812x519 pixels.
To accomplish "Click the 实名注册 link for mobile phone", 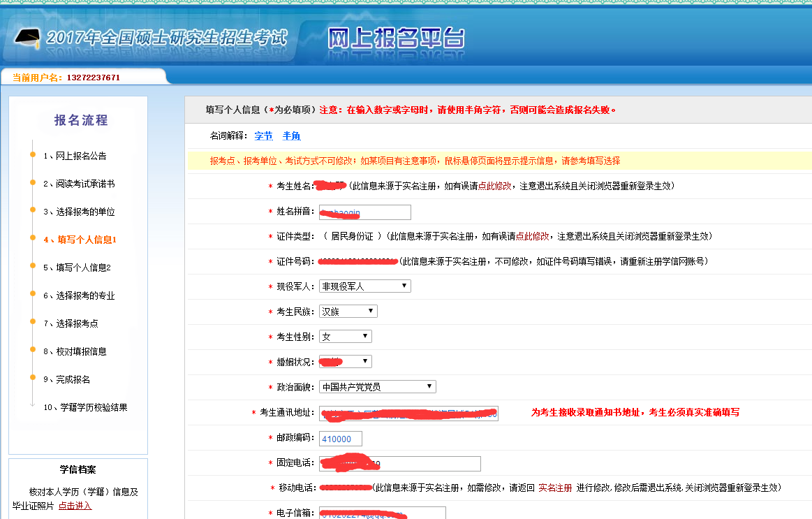I will click(x=554, y=488).
